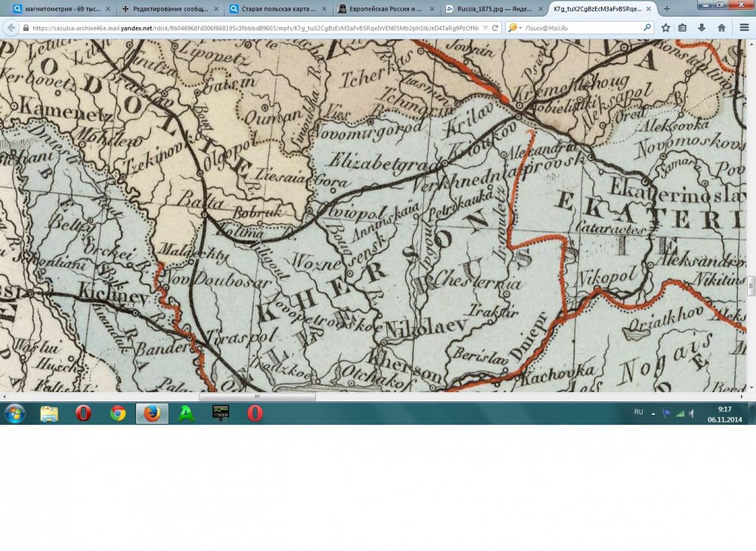Click 'Tiraspol' on the map image

click(x=241, y=336)
